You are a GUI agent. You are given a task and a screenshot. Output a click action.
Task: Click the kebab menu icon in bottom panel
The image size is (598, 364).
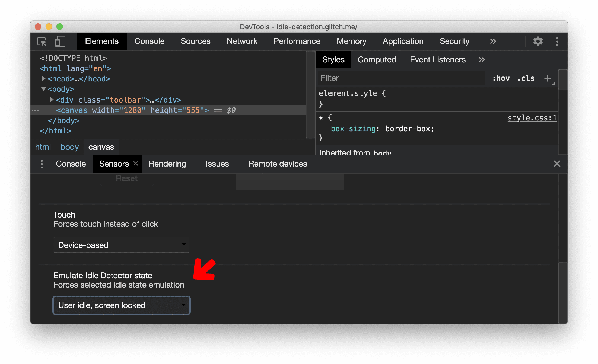click(41, 164)
